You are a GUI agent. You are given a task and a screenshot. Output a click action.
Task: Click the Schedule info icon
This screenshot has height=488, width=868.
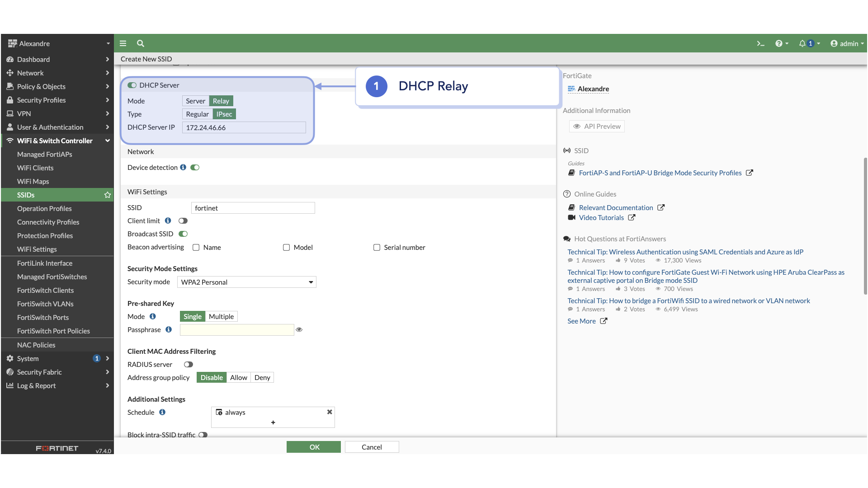coord(162,412)
